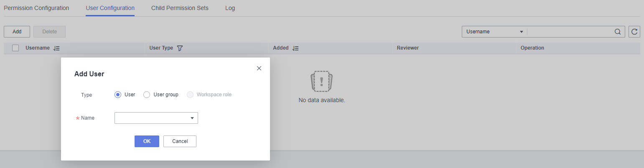Close the Add User dialog
Viewport: 644px width, 168px height.
tap(259, 68)
